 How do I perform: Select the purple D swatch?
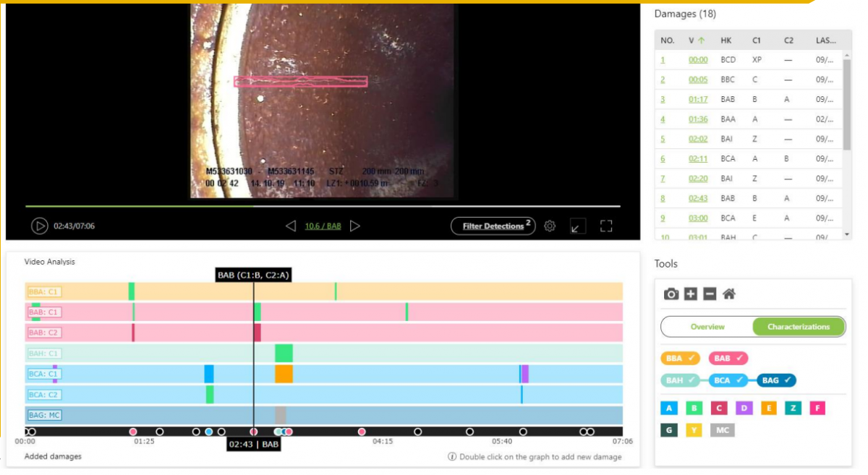(x=744, y=408)
